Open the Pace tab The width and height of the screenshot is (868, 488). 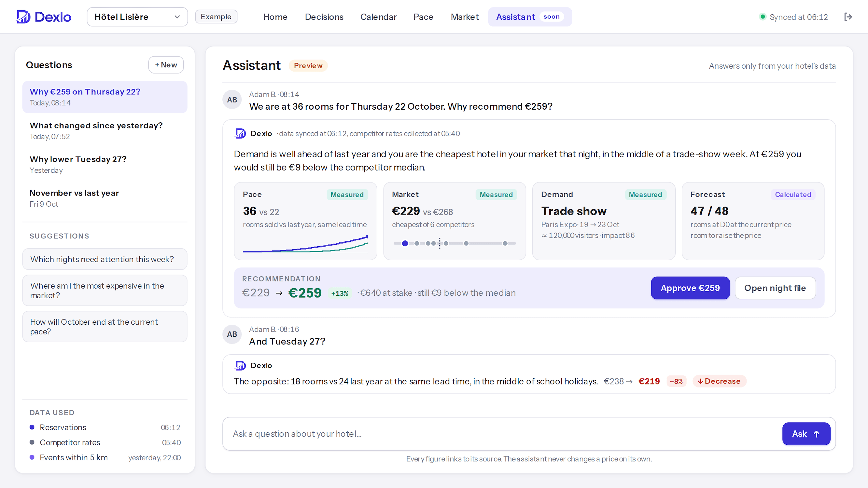click(423, 17)
